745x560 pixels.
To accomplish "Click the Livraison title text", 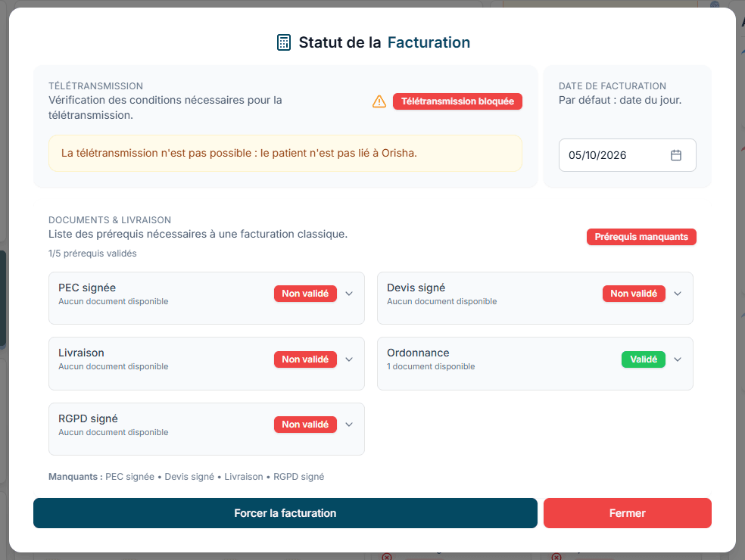I will pos(81,353).
